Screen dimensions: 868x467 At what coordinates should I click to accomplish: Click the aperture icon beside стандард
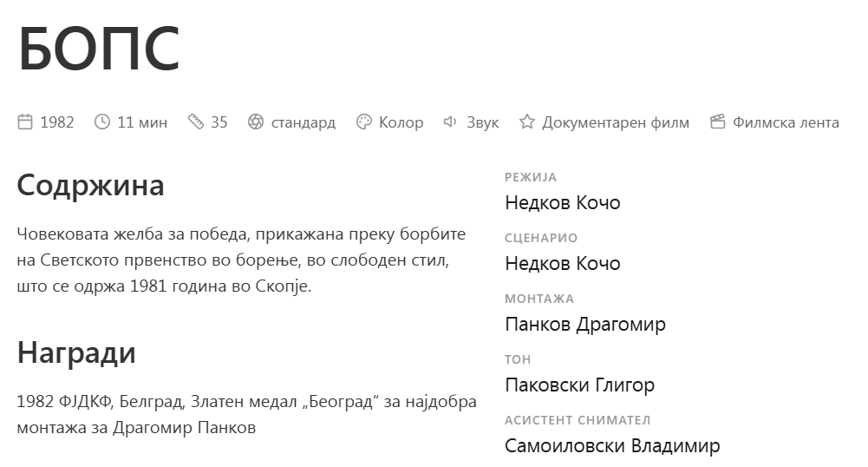click(x=256, y=122)
